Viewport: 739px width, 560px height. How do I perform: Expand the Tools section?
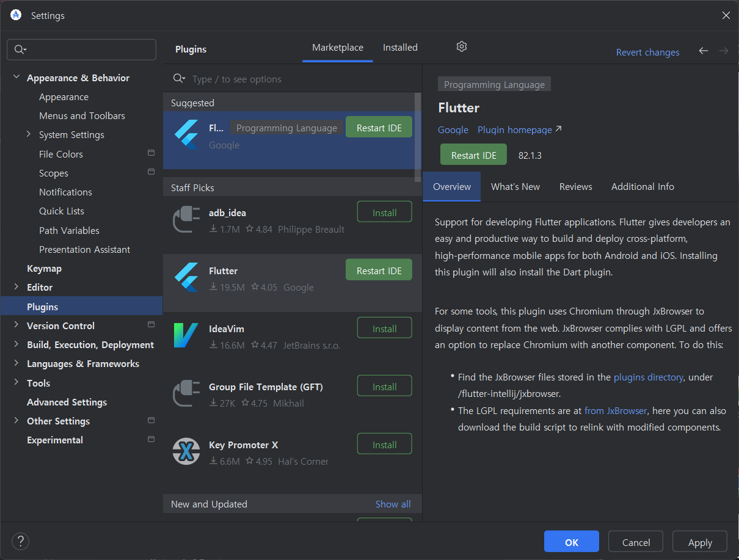[x=16, y=383]
